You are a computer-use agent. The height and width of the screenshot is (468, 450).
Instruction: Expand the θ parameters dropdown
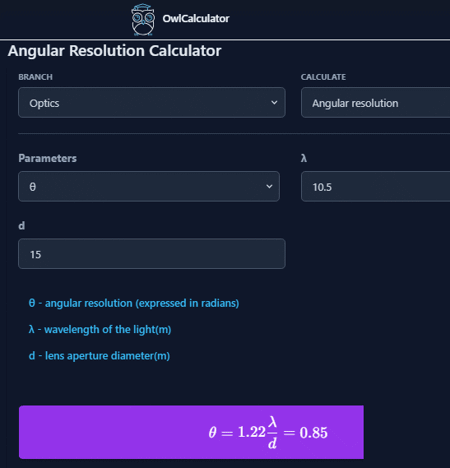tap(149, 186)
